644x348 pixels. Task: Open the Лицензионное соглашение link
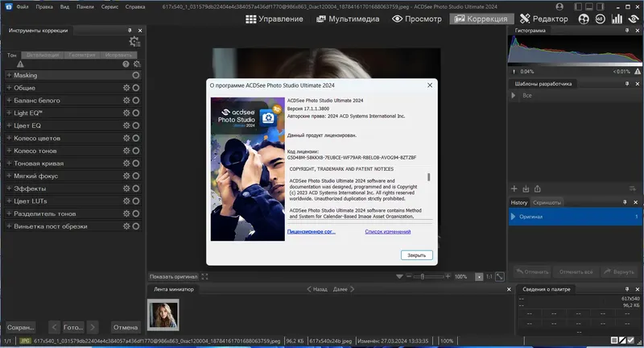[x=312, y=232]
